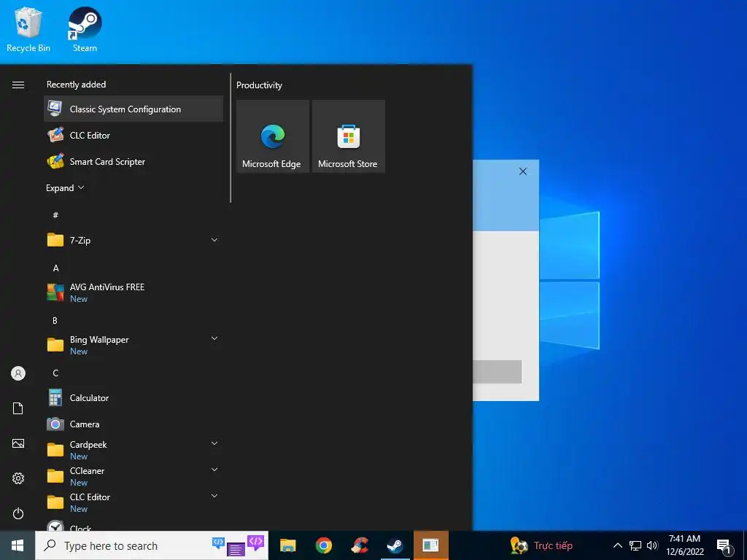Open the 7-Zip folder entry
The height and width of the screenshot is (560, 747).
click(133, 240)
